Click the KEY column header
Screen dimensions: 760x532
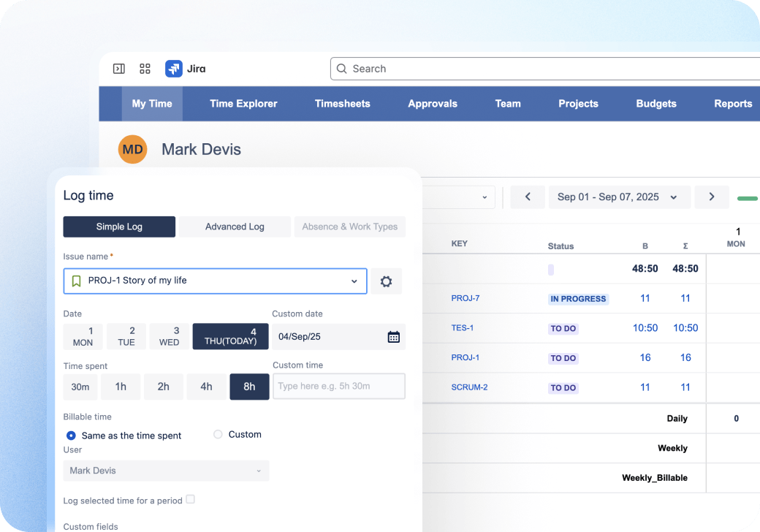[x=460, y=244]
